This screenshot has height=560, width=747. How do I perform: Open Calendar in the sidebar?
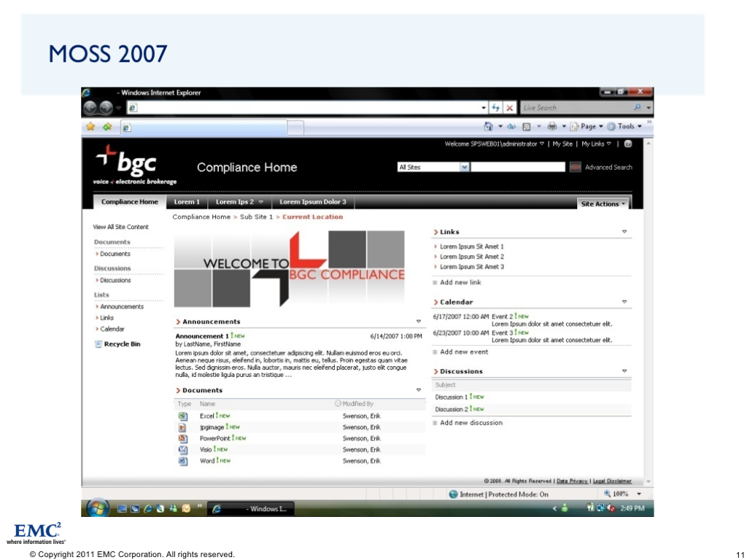[112, 329]
